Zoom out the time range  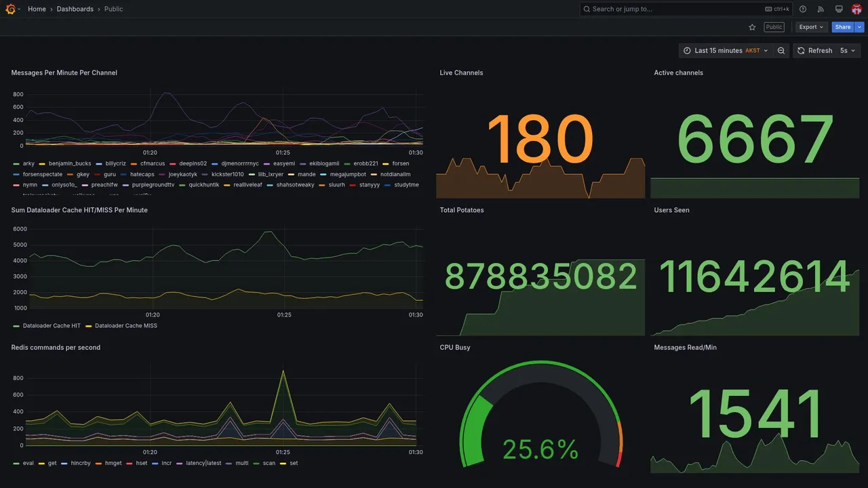[781, 51]
